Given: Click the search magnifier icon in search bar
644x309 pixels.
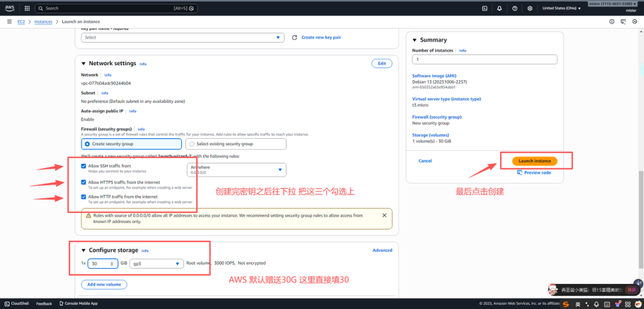Looking at the screenshot, I should 41,8.
